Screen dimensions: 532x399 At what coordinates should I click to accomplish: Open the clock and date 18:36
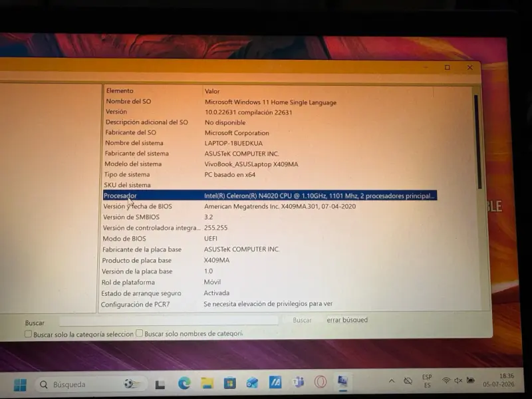point(498,380)
